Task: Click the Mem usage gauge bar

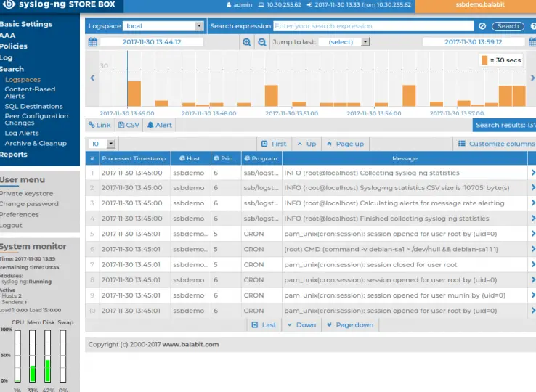Action: pos(33,356)
